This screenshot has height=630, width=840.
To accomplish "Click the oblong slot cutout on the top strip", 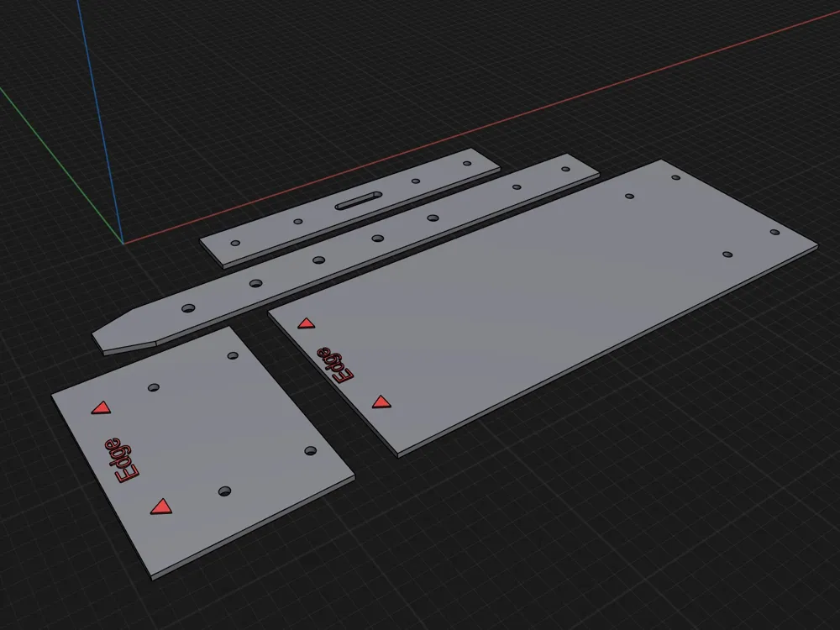I will click(359, 201).
